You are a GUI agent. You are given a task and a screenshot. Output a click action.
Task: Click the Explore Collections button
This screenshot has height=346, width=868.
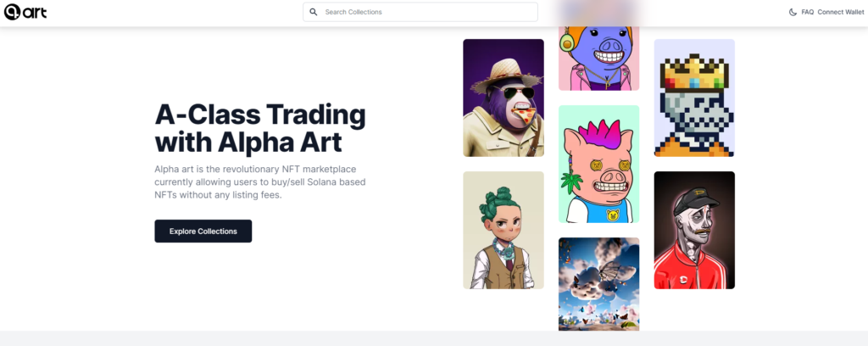pos(203,231)
